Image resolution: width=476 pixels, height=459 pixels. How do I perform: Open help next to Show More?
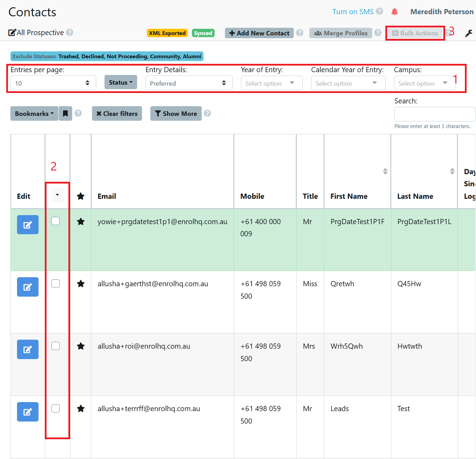pos(207,113)
